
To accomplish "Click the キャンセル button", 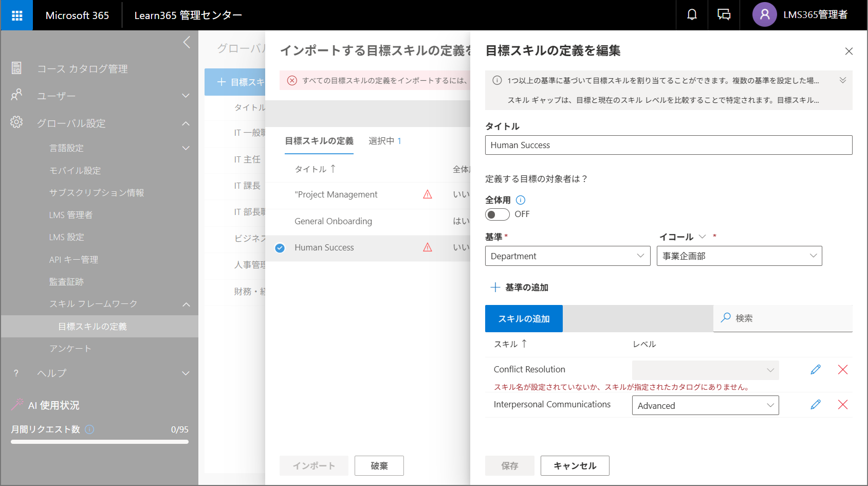I will [575, 465].
